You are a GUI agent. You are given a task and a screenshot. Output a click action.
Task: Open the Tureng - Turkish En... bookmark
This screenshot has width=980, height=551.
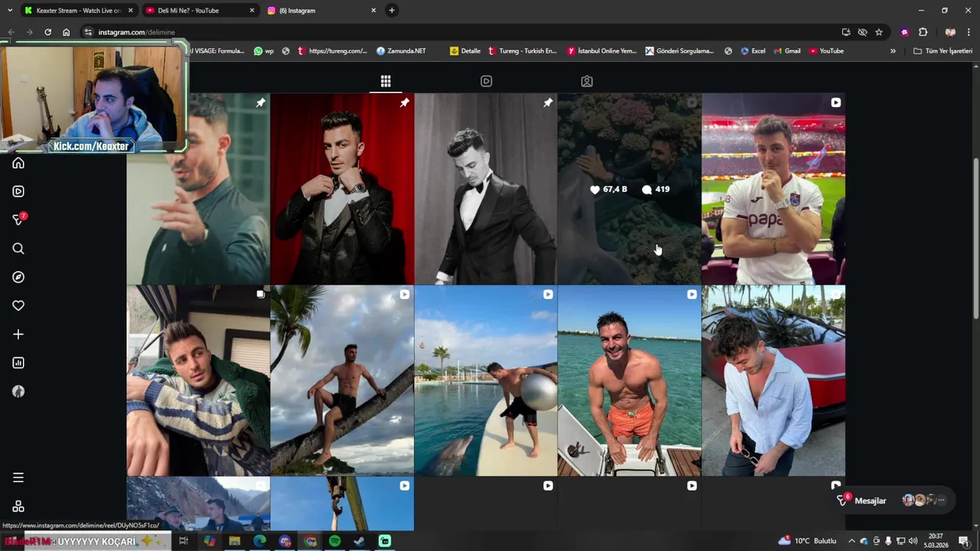[522, 51]
